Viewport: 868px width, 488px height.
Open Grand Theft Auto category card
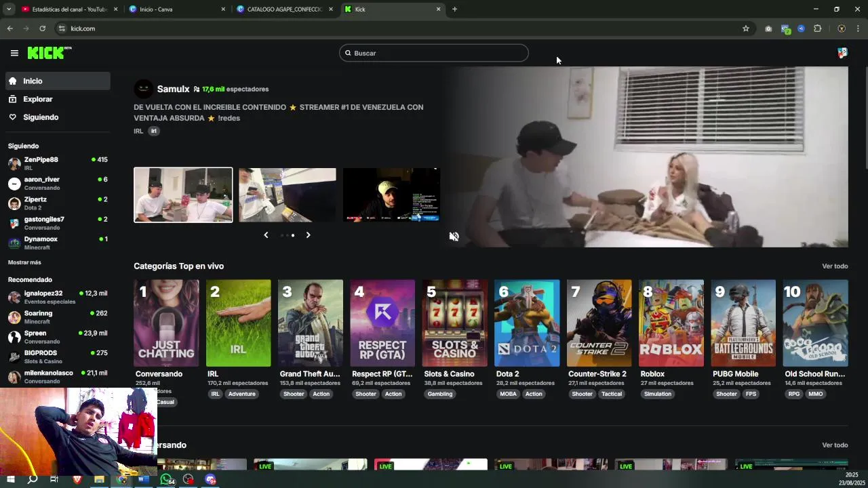pos(311,323)
